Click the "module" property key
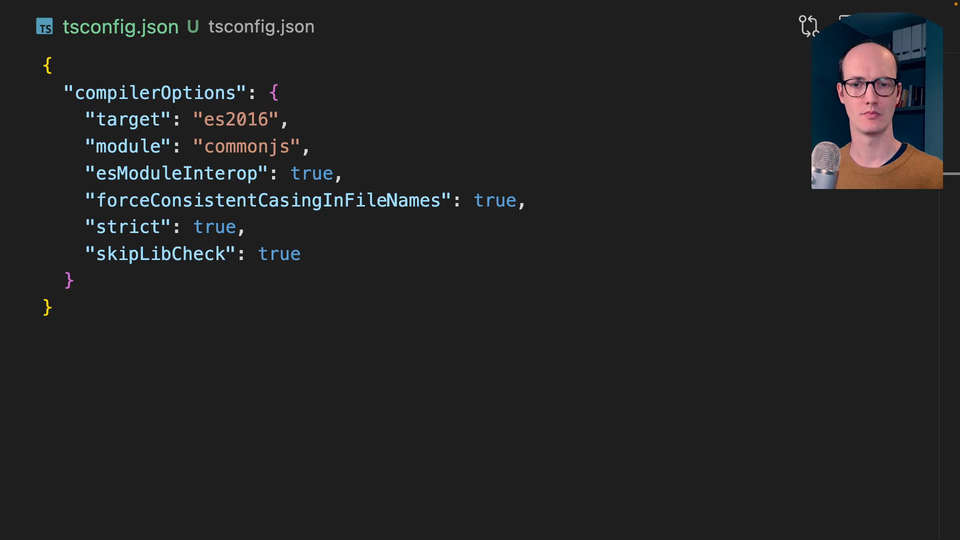The width and height of the screenshot is (960, 540). (x=128, y=147)
